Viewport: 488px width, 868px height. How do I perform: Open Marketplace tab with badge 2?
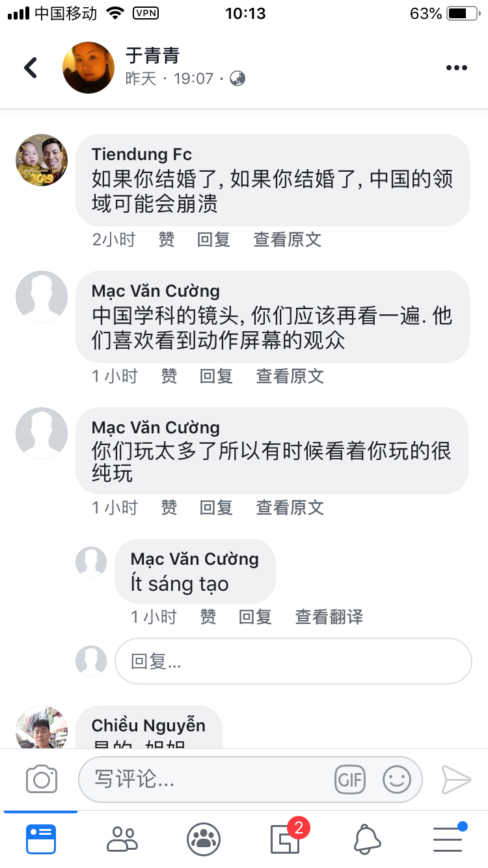(286, 838)
